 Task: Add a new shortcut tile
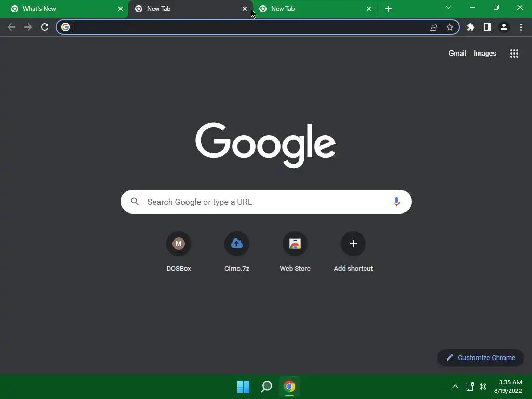pos(353,252)
